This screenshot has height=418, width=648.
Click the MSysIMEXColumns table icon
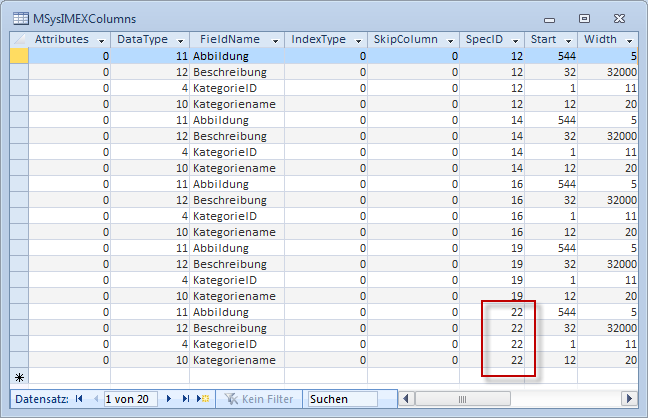coord(20,18)
